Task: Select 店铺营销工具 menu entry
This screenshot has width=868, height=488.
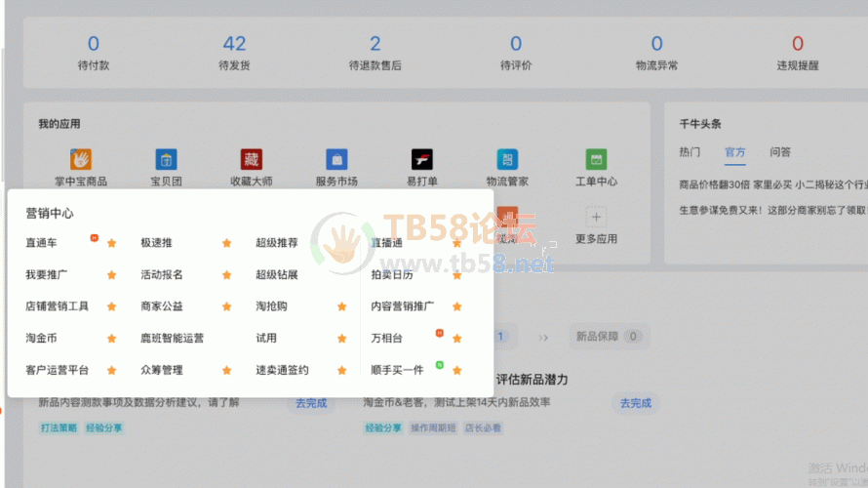Action: click(57, 305)
